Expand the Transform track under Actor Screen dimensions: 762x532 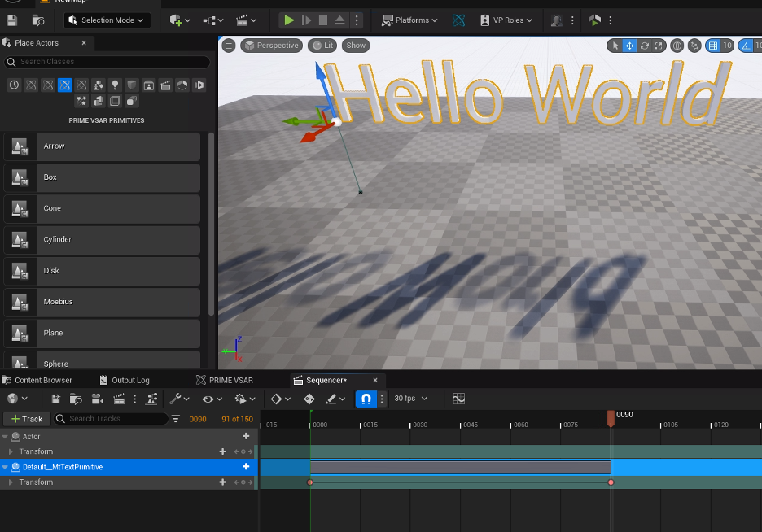[11, 451]
